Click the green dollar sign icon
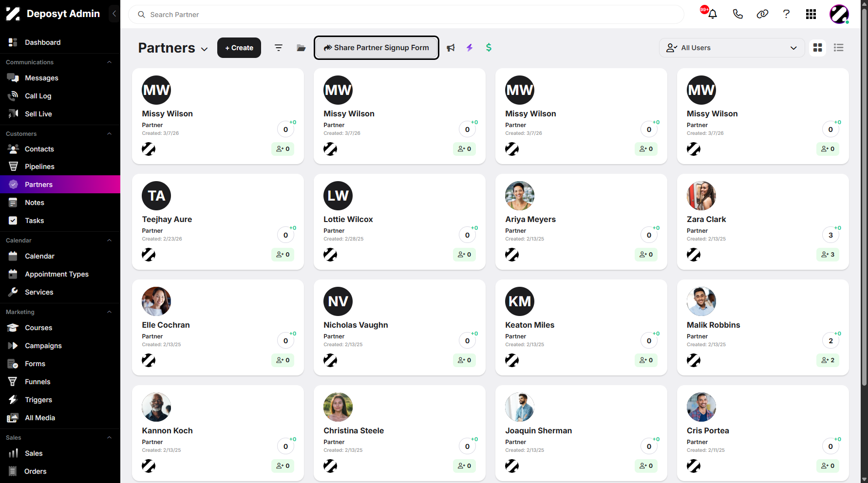Viewport: 868px width, 483px height. click(x=489, y=48)
